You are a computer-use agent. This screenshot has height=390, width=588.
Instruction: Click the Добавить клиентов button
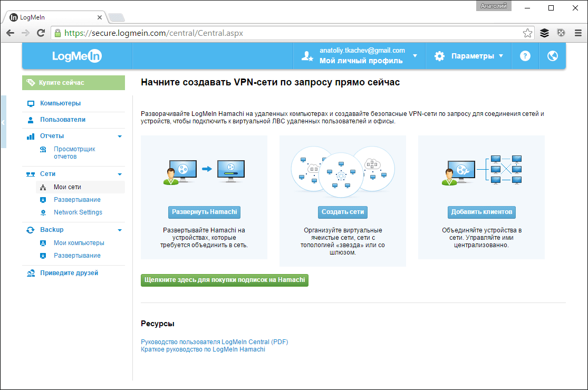[x=481, y=212]
